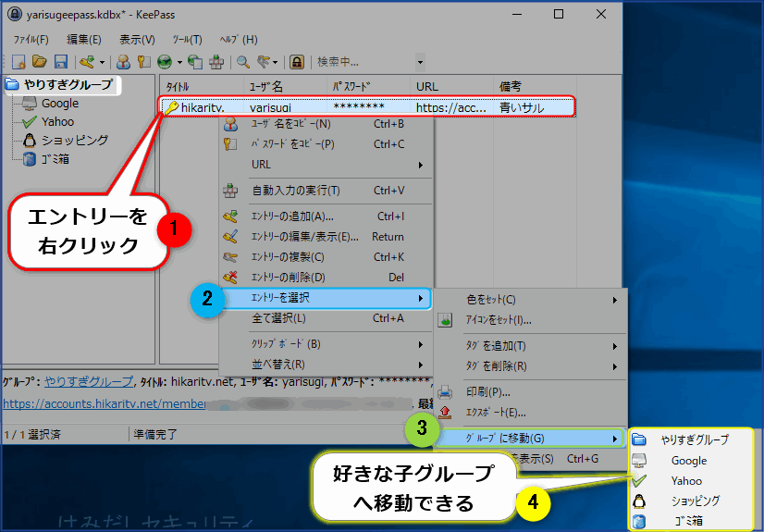764x532 pixels.
Task: Click the key icon of hikaritv entry
Action: pyautogui.click(x=171, y=107)
